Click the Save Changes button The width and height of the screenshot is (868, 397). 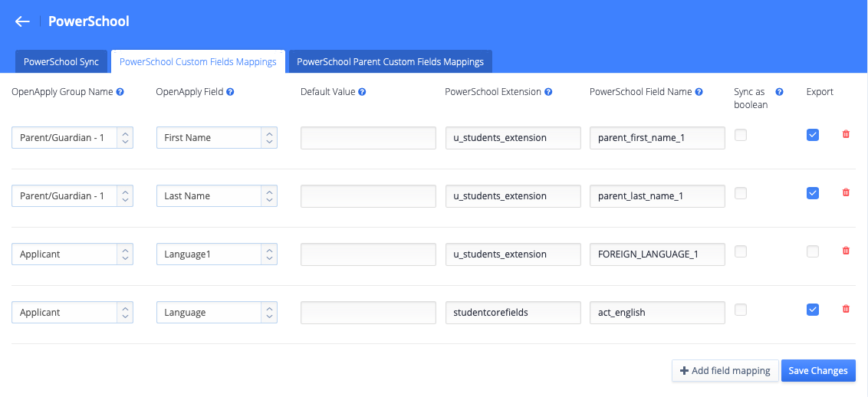[818, 370]
